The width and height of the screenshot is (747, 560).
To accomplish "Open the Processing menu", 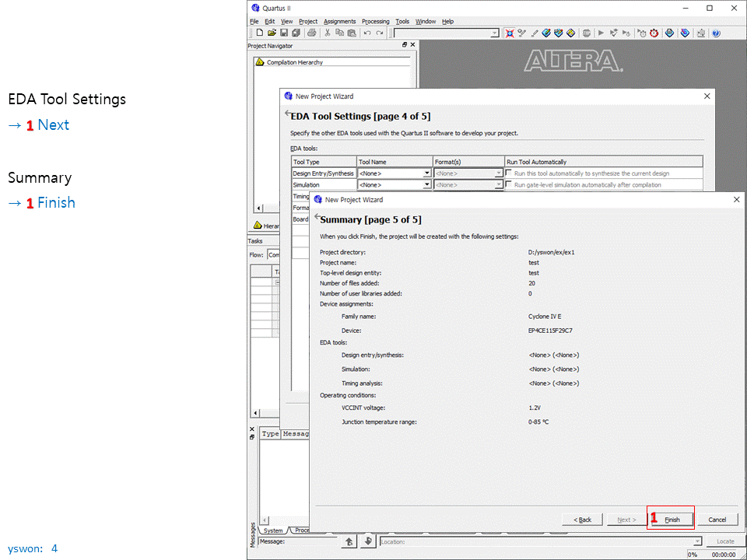I will tap(375, 22).
